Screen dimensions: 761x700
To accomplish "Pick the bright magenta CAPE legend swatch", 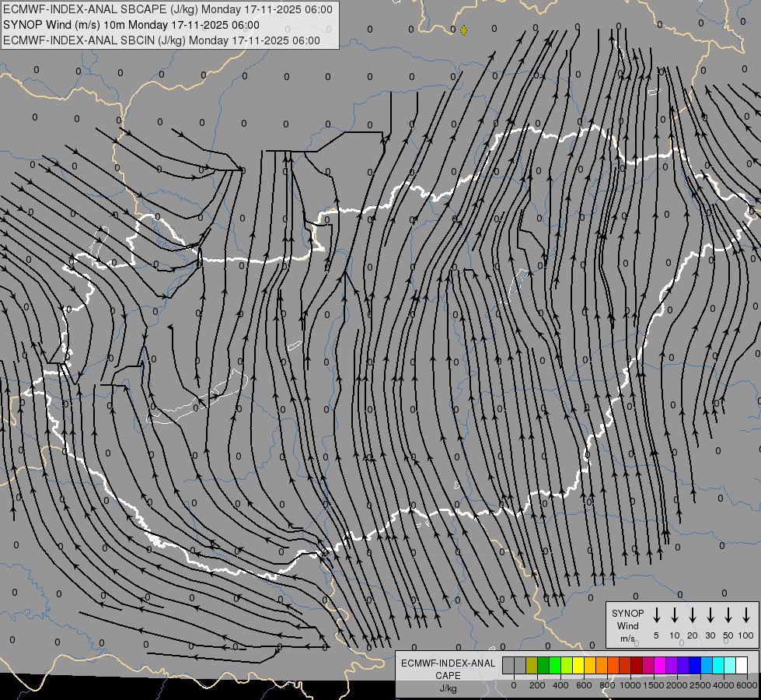I will (660, 665).
